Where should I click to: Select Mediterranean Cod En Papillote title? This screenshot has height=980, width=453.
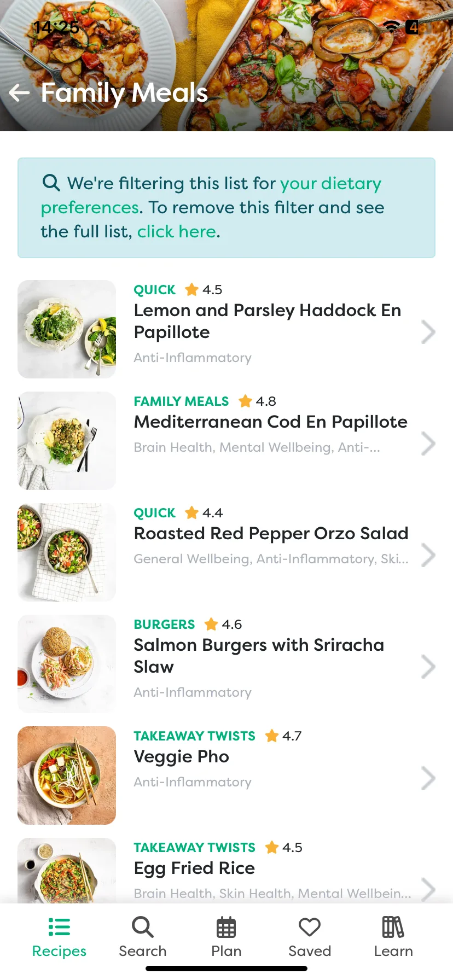[271, 422]
